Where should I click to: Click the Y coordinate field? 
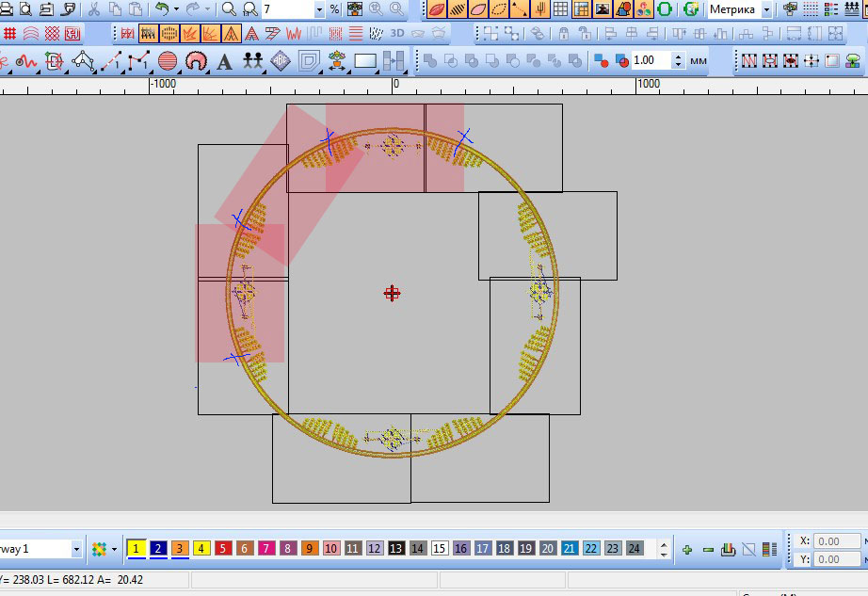coord(838,559)
